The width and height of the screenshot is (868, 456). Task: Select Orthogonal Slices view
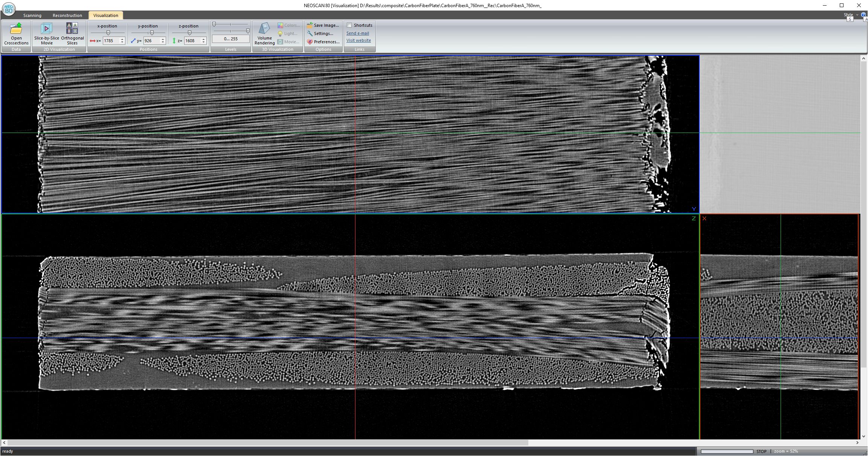(x=72, y=34)
